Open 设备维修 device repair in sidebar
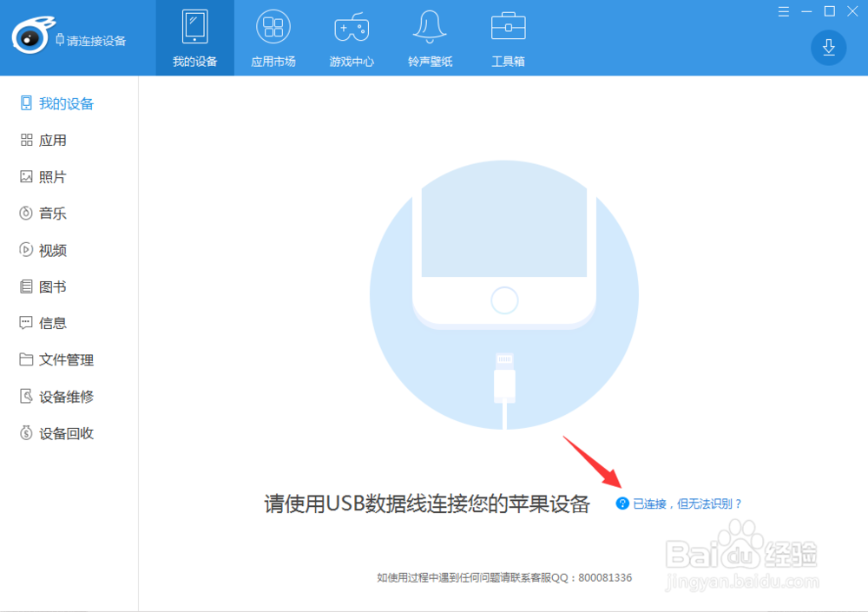This screenshot has height=612, width=868. coord(69,397)
